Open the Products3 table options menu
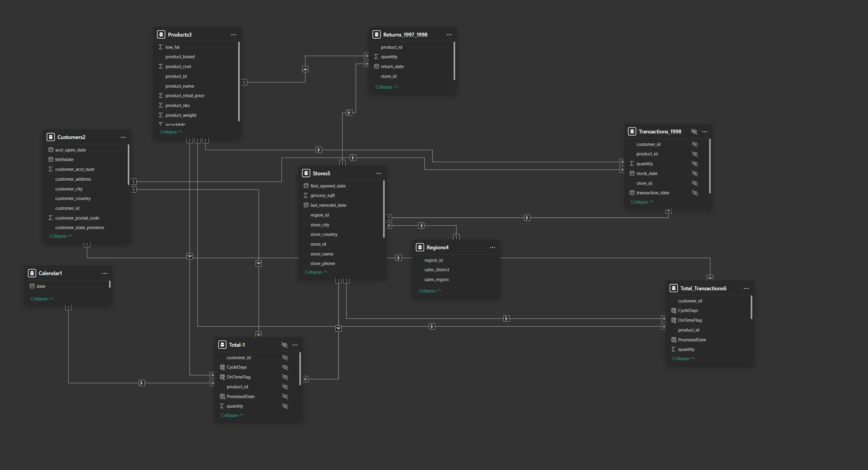The image size is (868, 470). [234, 35]
